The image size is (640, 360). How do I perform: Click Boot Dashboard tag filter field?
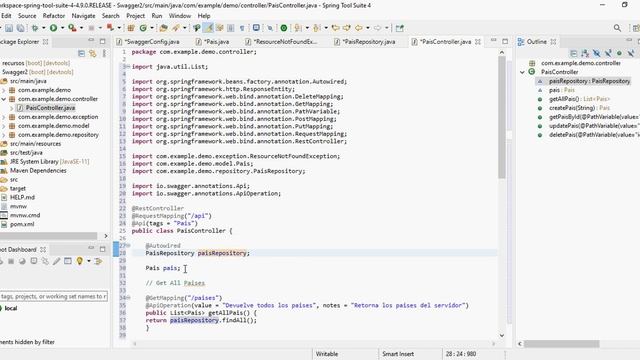click(53, 296)
